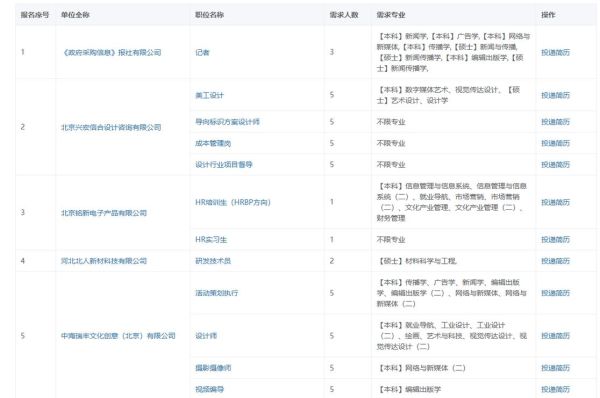Click the headcount 2 in the 研发技术员 row
This screenshot has width=600, height=398.
pyautogui.click(x=332, y=261)
